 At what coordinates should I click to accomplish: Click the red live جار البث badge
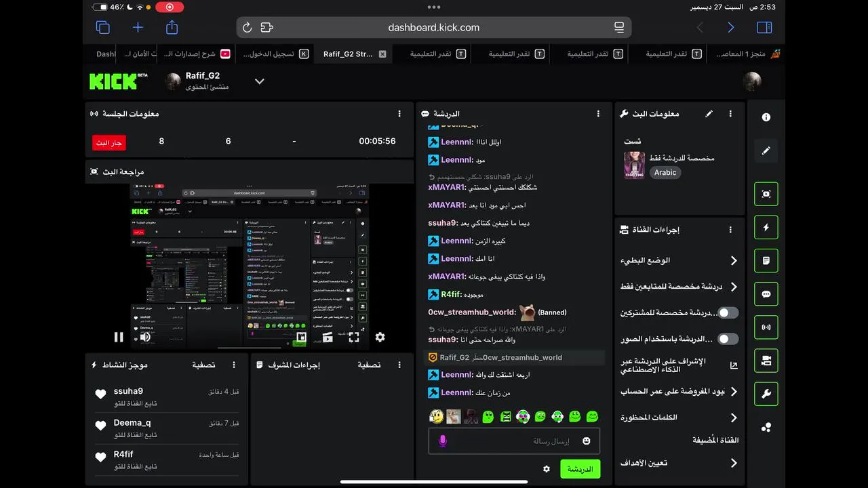pyautogui.click(x=109, y=142)
